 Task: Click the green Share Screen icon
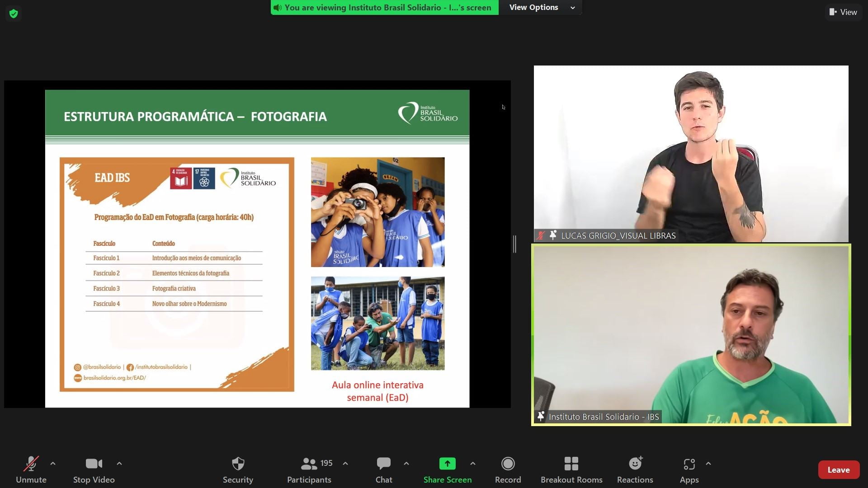click(447, 464)
